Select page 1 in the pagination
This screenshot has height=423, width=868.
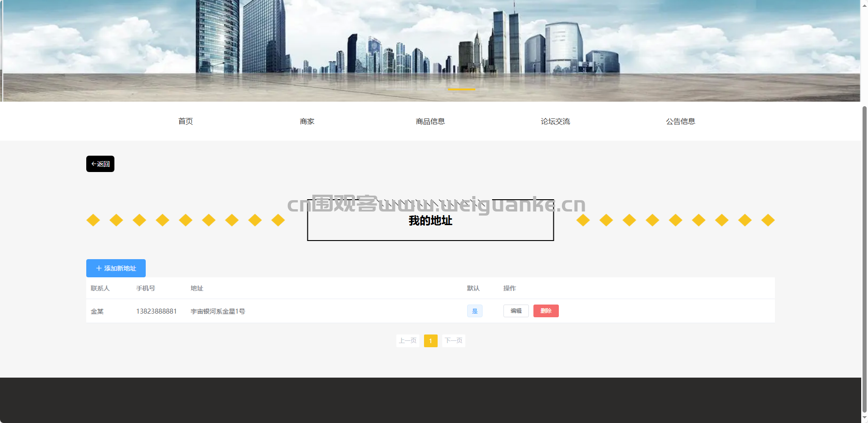430,341
